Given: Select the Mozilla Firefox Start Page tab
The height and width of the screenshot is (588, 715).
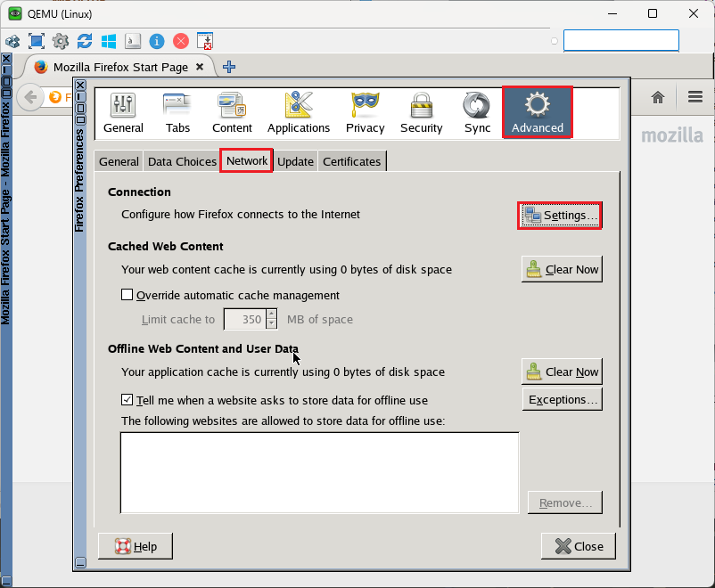Looking at the screenshot, I should point(119,67).
